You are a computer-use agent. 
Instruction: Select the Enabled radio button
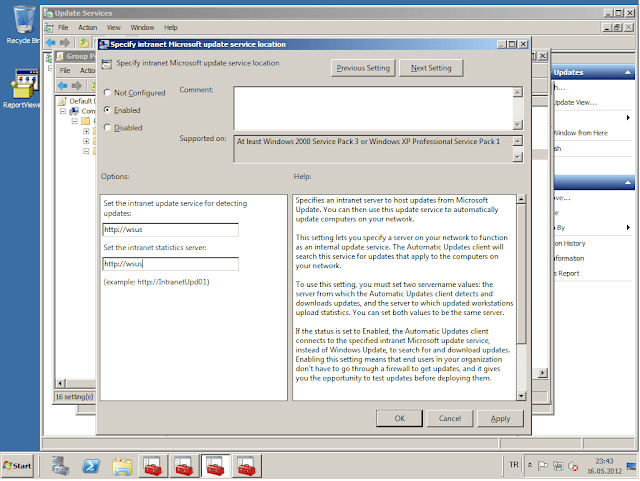[107, 110]
